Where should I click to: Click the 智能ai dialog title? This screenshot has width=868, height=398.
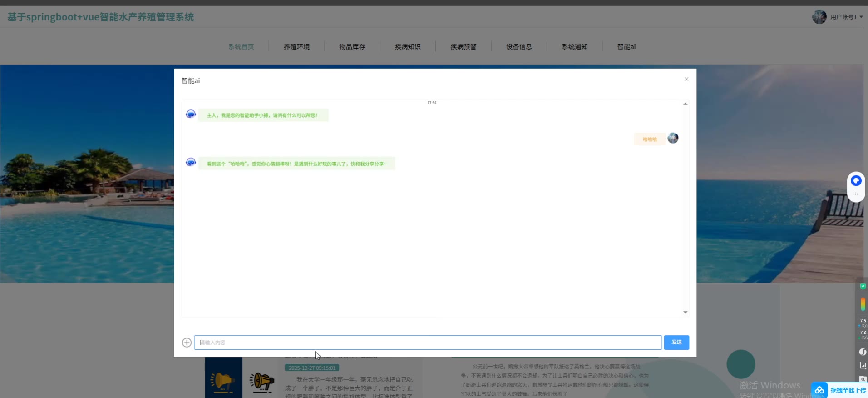tap(191, 81)
